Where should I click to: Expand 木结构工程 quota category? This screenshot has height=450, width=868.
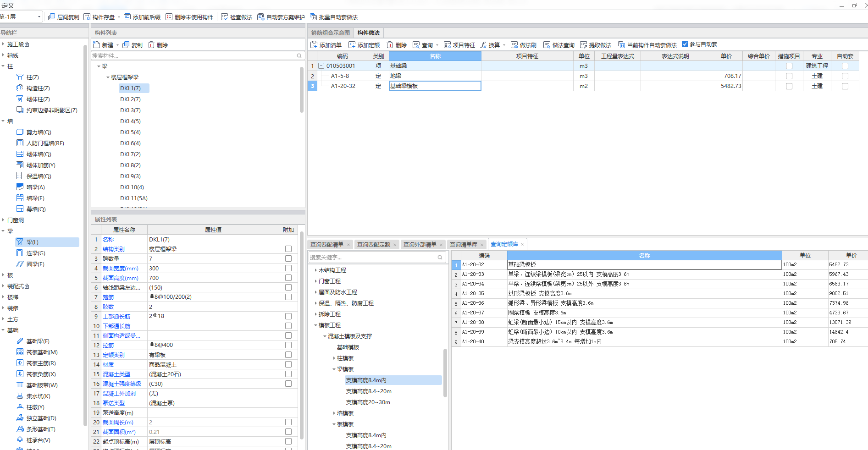tap(315, 270)
